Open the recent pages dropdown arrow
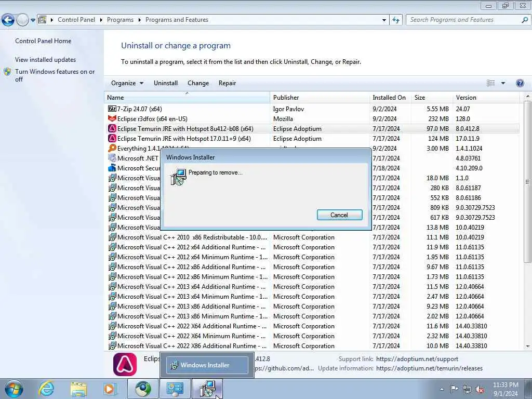532x399 pixels. [33, 20]
